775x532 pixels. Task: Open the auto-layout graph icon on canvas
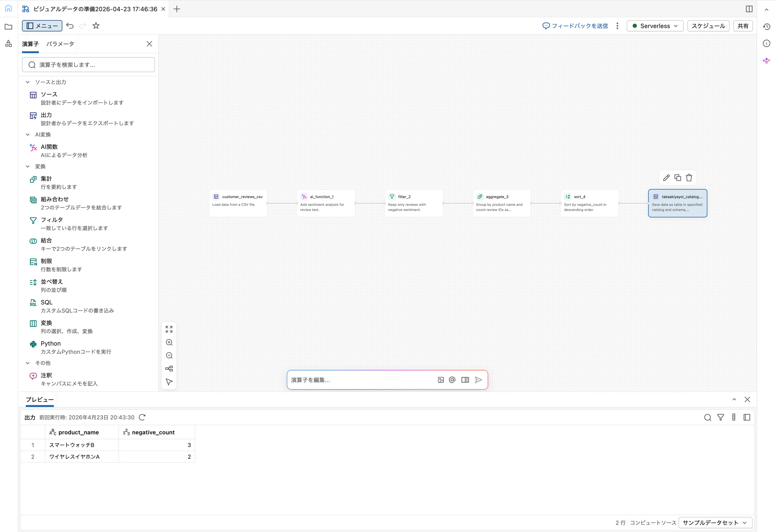(x=169, y=369)
